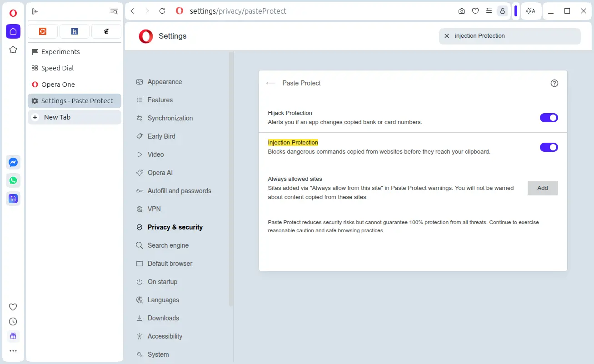Open the Opera AI button
This screenshot has width=594, height=364.
click(531, 11)
